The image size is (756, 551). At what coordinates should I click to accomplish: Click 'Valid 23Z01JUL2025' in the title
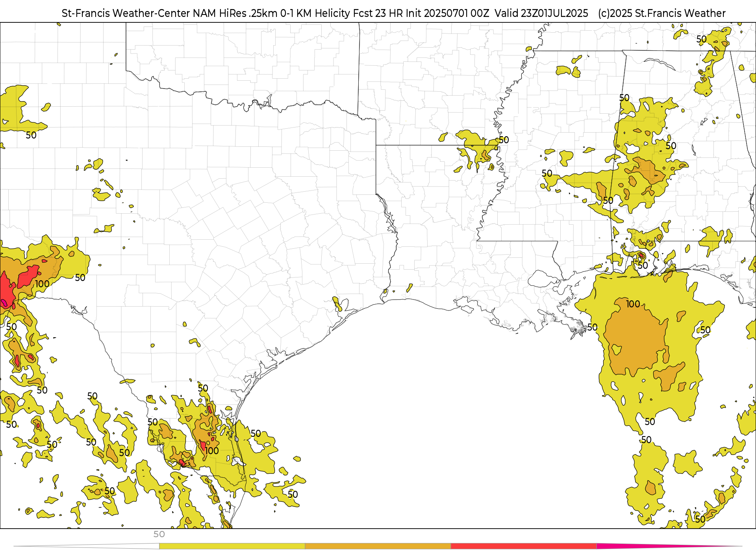tap(541, 13)
